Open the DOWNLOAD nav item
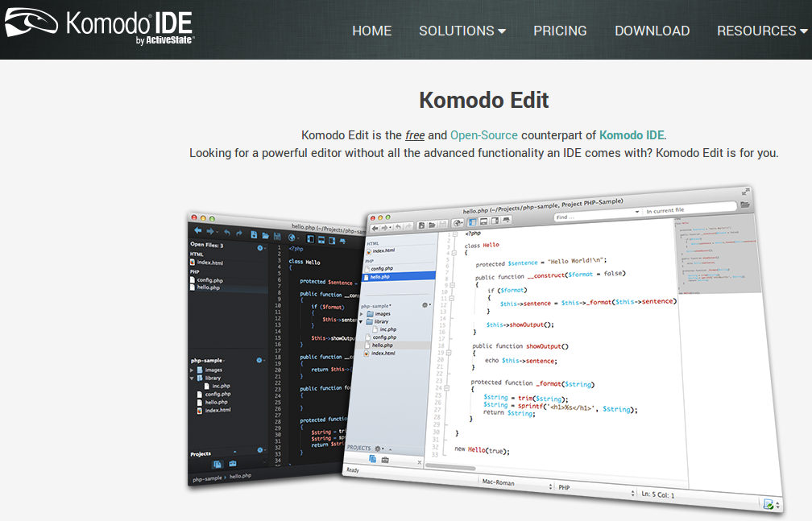Viewport: 812px width, 521px height. click(652, 31)
